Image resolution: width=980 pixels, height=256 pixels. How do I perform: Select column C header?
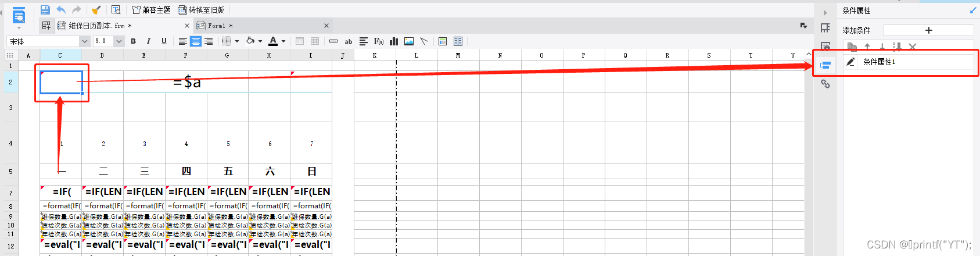tap(60, 55)
